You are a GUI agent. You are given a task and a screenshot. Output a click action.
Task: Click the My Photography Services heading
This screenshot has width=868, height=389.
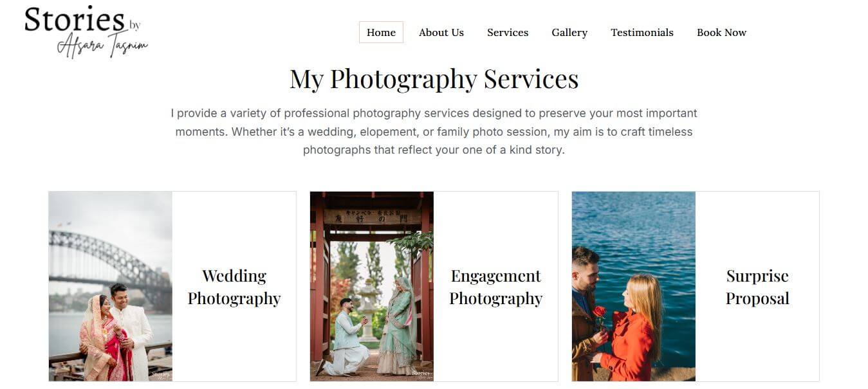[434, 79]
